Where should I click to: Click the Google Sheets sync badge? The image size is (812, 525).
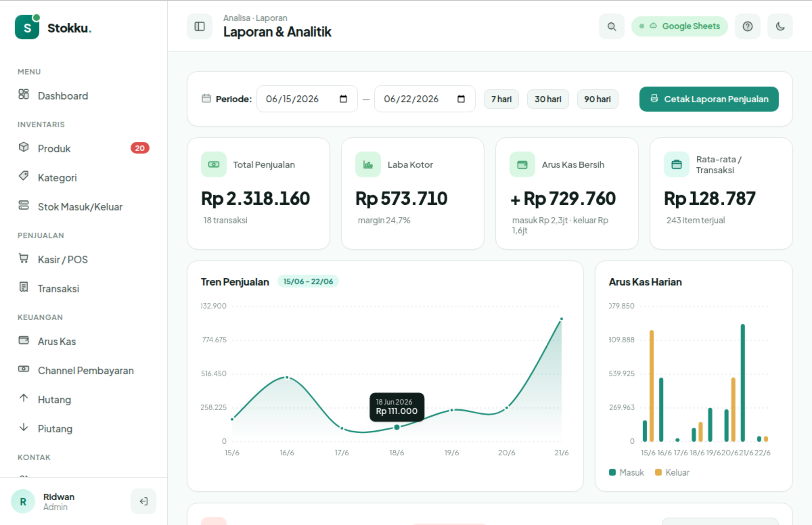pos(679,26)
